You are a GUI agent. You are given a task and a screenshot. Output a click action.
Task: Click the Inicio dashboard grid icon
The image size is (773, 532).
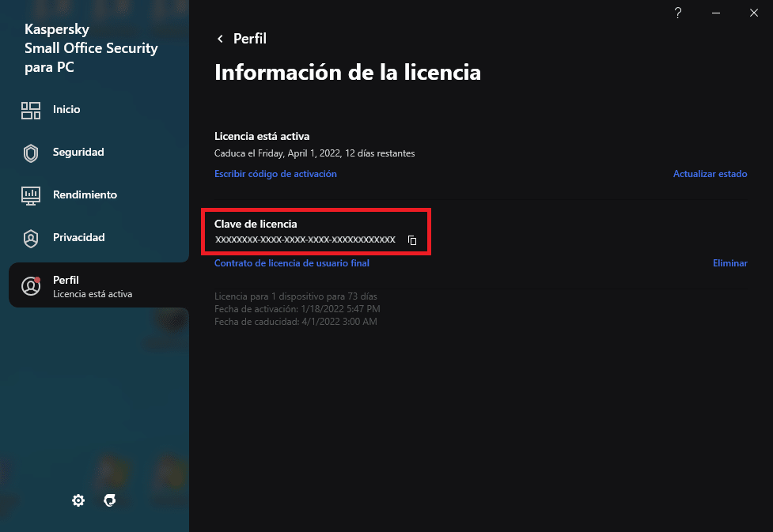coord(31,110)
